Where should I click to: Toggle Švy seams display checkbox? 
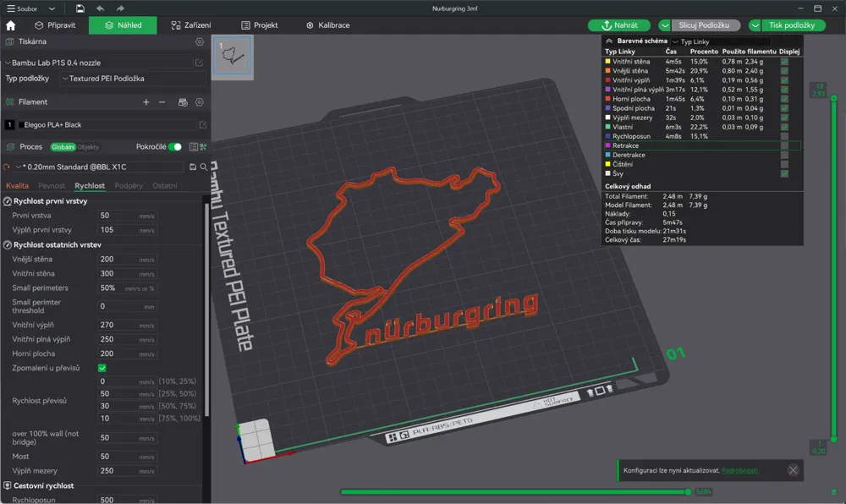coord(784,173)
